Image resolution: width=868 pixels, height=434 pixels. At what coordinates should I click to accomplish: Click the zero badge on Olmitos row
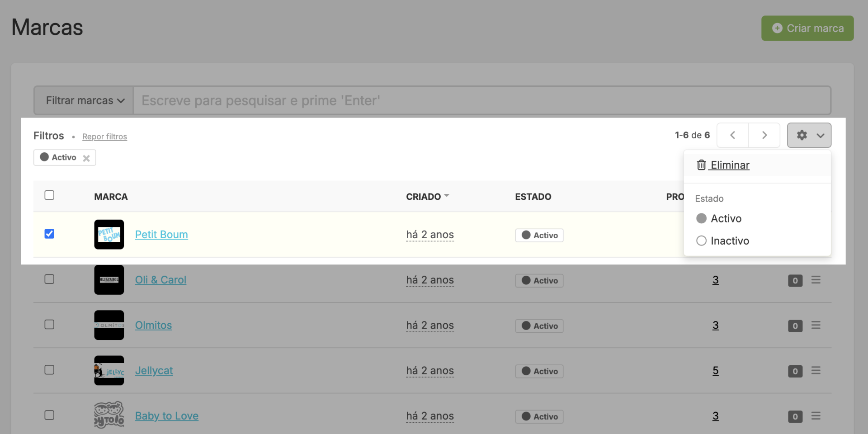[x=795, y=326]
